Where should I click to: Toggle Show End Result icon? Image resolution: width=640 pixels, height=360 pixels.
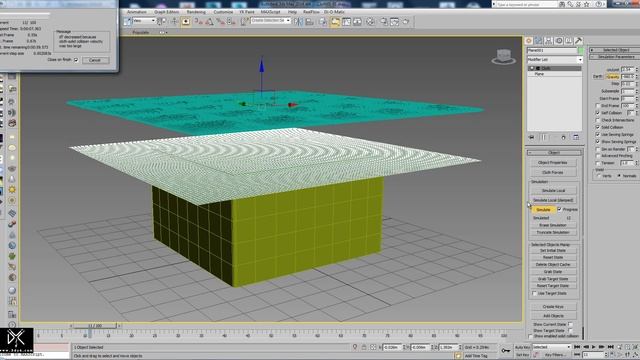(x=544, y=138)
